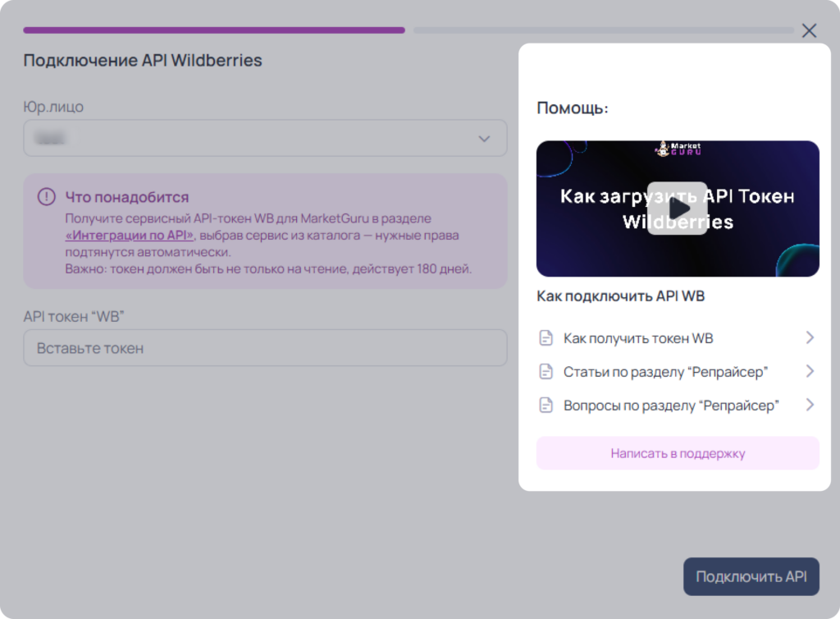The width and height of the screenshot is (840, 619).
Task: Click the MarketGuru logo in the video
Action: (x=678, y=149)
